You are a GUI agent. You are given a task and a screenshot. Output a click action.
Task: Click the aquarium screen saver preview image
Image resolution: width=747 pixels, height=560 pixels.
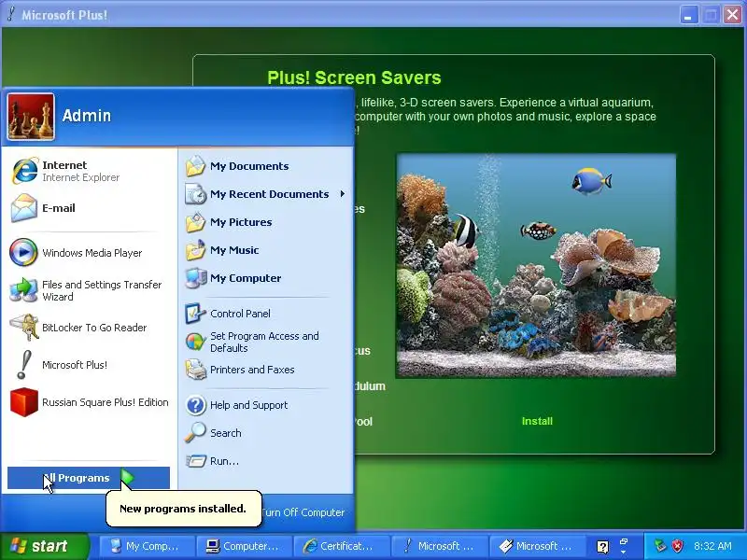coord(536,265)
